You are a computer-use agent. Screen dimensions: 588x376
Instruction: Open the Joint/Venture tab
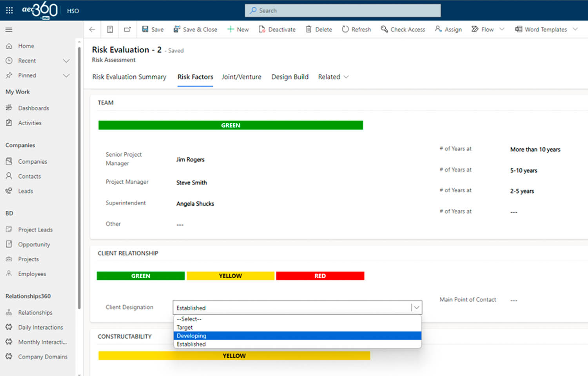click(x=241, y=77)
